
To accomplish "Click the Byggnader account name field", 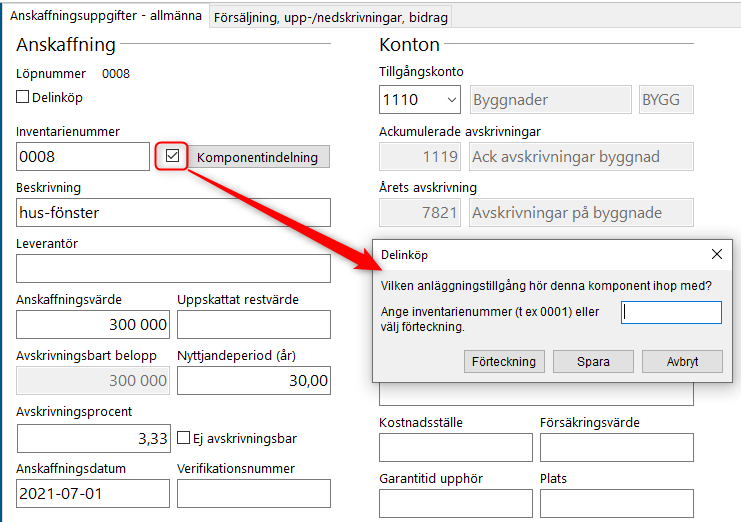I will point(551,100).
